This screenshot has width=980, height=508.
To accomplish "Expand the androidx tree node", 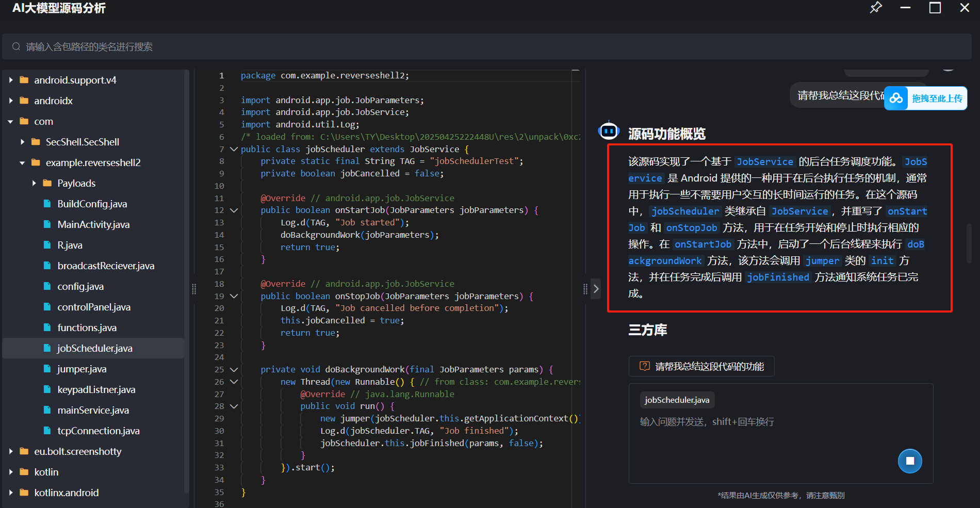I will (x=11, y=101).
